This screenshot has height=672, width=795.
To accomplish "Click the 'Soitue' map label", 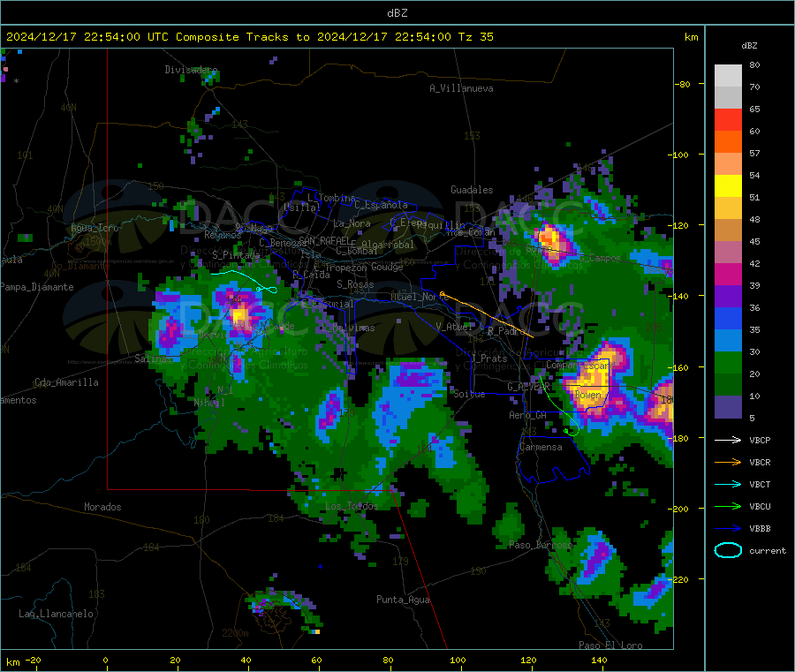I will coord(469,394).
